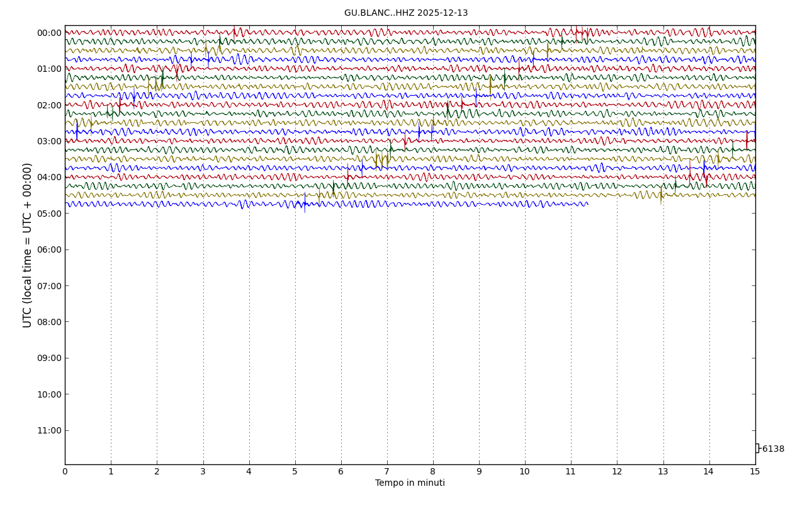Select the 5 minute x-axis tick label

(295, 472)
